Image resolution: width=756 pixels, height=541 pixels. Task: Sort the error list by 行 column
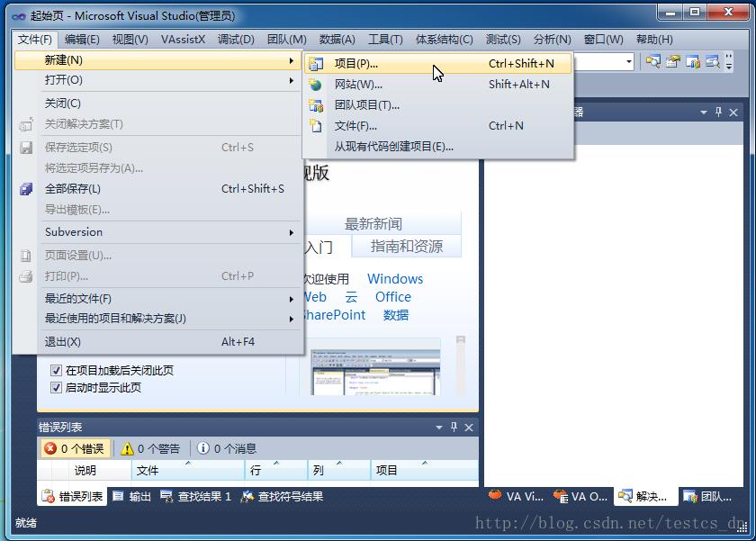pyautogui.click(x=277, y=470)
